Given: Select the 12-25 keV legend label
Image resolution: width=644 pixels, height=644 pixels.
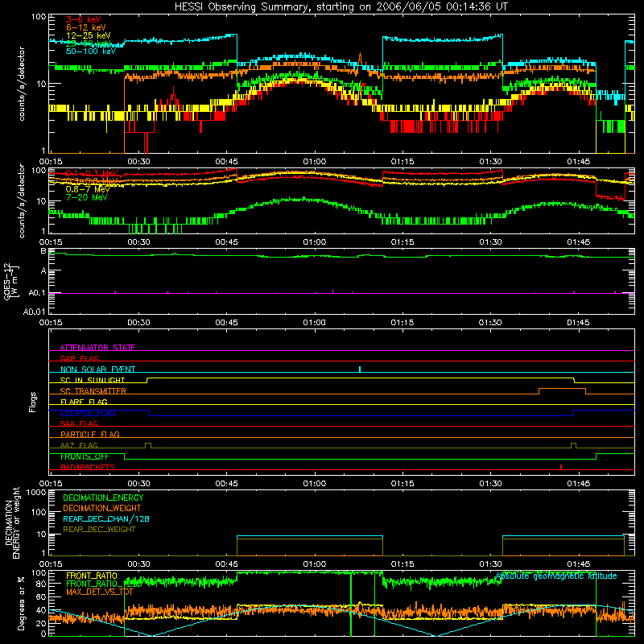Looking at the screenshot, I should (89, 35).
